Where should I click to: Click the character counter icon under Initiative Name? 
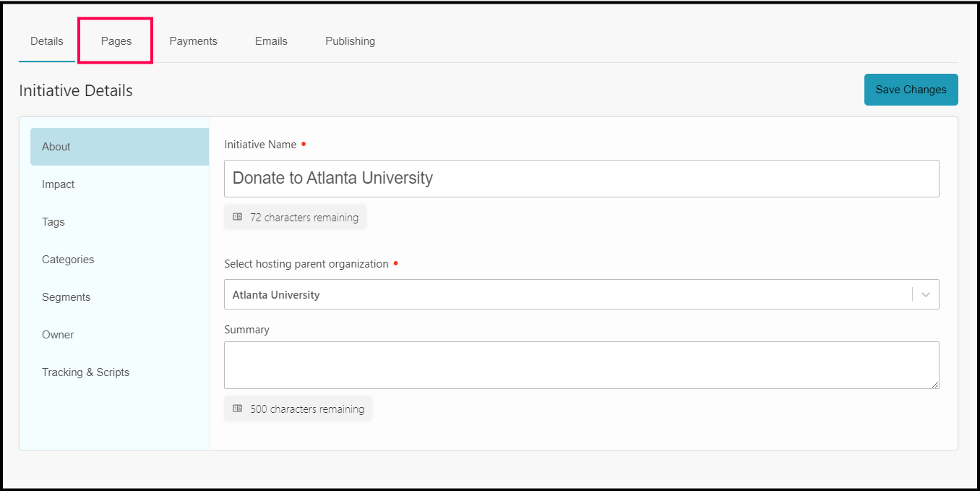pyautogui.click(x=238, y=217)
